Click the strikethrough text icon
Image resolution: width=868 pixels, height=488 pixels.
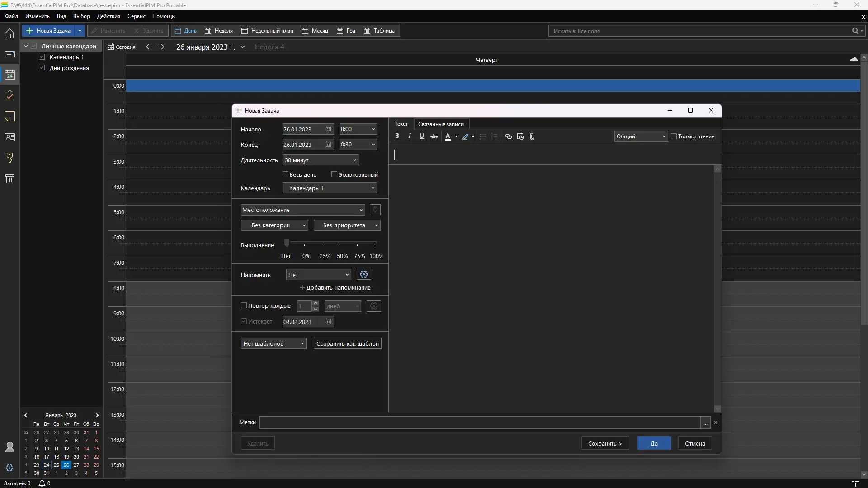[x=434, y=136]
